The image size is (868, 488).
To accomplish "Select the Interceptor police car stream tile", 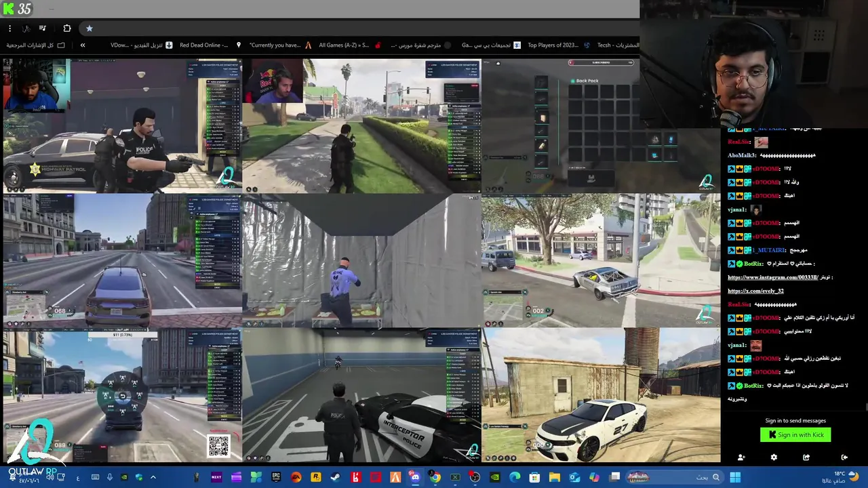I will click(361, 395).
